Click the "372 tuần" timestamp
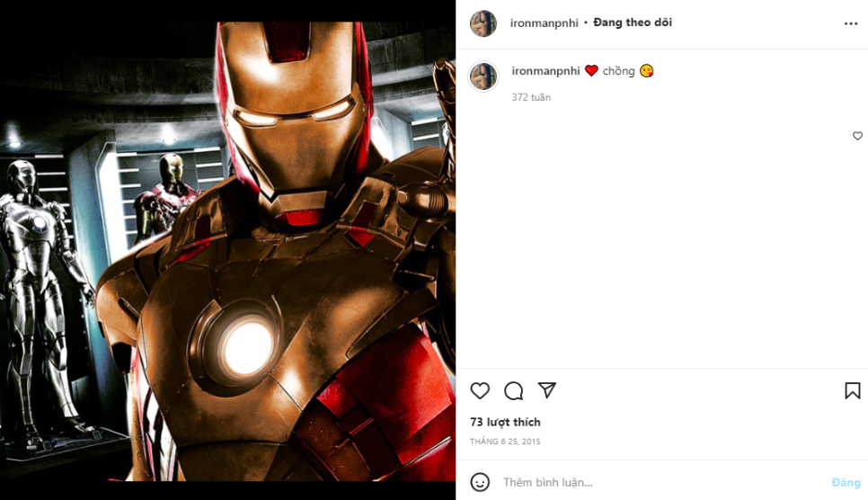This screenshot has width=868, height=500. click(531, 97)
